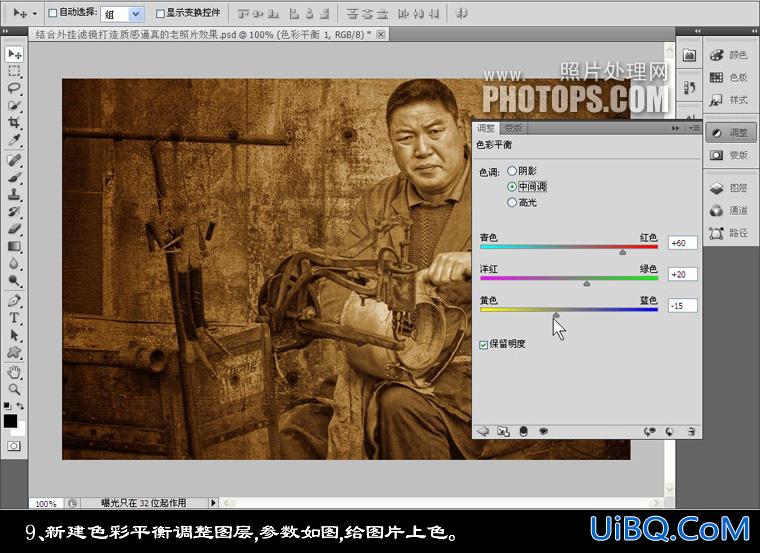
Task: Switch to 调整 tab
Action: (x=486, y=128)
